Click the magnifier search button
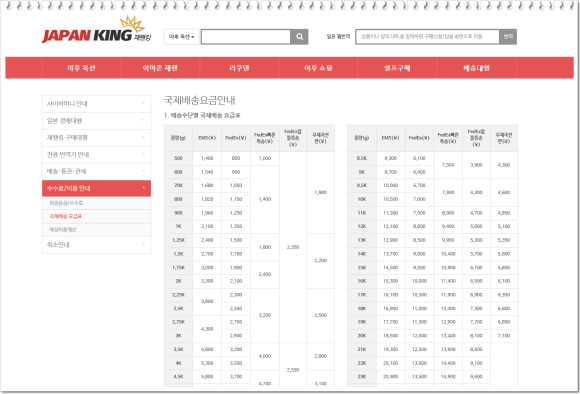 coord(299,37)
